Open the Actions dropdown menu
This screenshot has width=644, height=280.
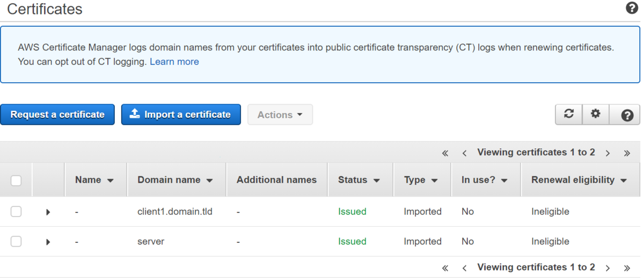pos(280,114)
